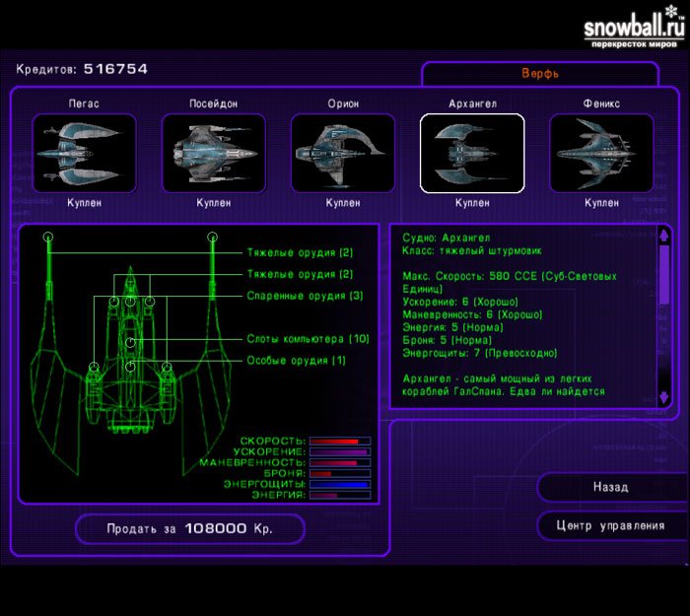690x616 pixels.
Task: Pick the Феникс ship thumbnail
Action: coord(601,153)
